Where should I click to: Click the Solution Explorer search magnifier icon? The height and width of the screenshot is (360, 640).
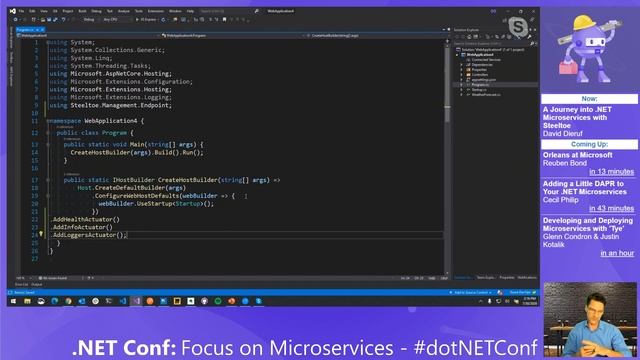coord(531,43)
